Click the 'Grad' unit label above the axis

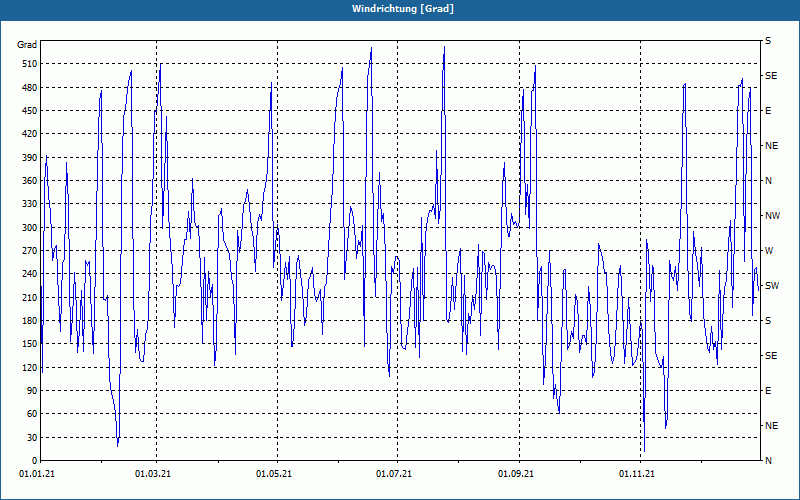click(27, 45)
